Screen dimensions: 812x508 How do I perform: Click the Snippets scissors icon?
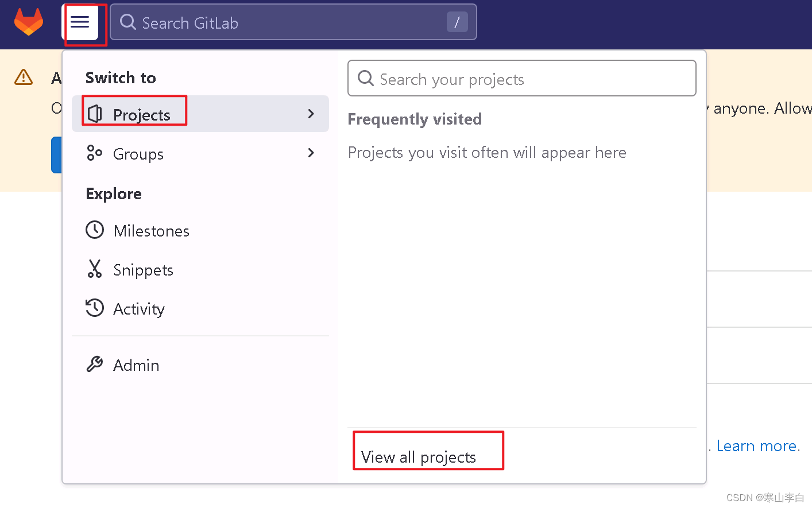tap(95, 269)
